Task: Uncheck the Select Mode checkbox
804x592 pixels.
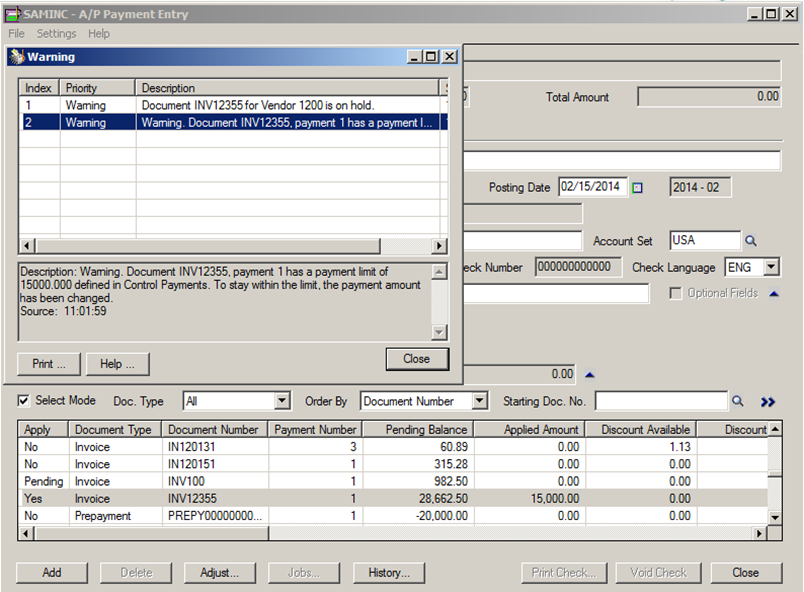Action: coord(24,401)
